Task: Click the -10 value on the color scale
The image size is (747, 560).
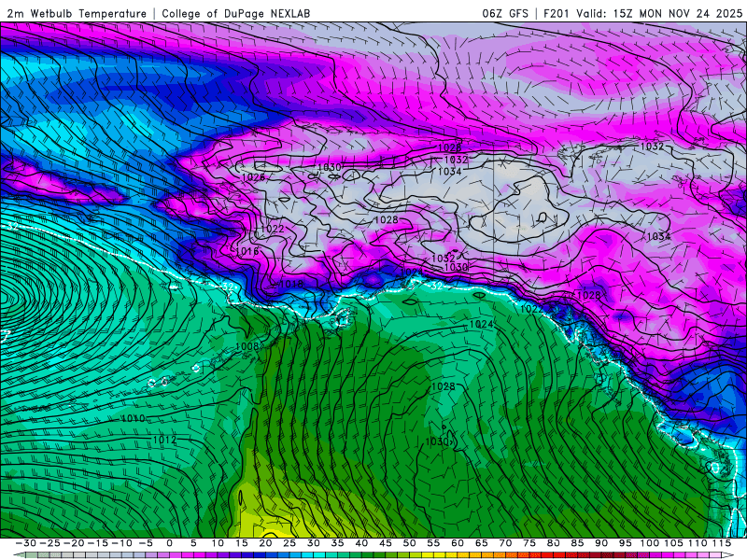Action: (121, 543)
